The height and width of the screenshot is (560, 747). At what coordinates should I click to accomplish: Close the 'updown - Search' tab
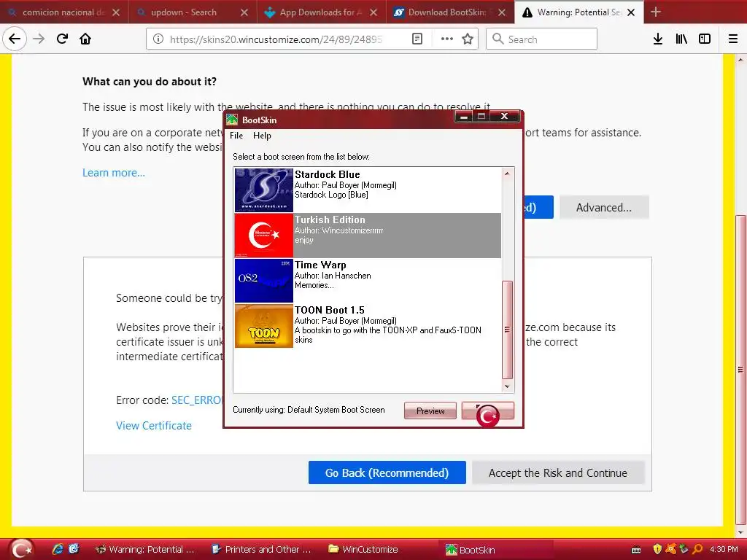244,12
